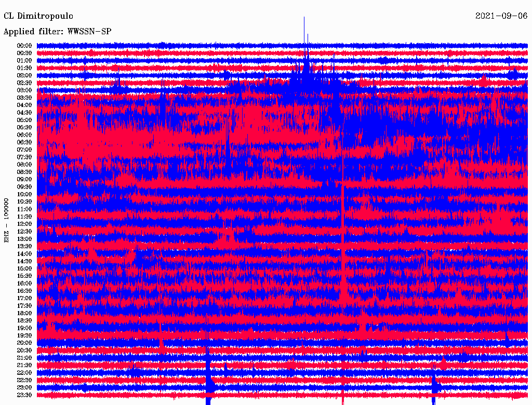
Task: Select the 15:30 time row label
Action: pyautogui.click(x=24, y=276)
